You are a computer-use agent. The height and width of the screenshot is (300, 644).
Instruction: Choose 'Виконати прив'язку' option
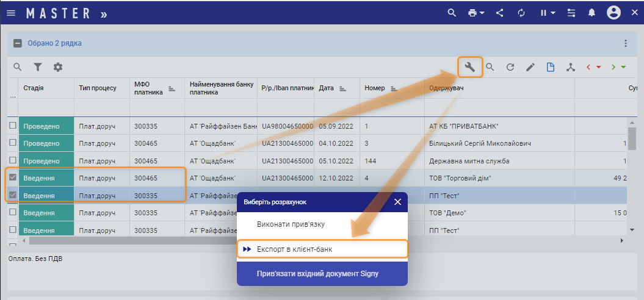290,224
